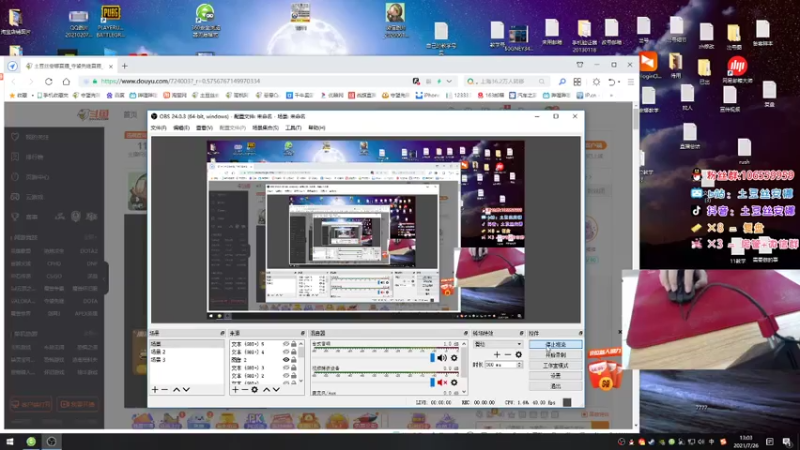Add a new scene with the plus icon

(x=155, y=389)
